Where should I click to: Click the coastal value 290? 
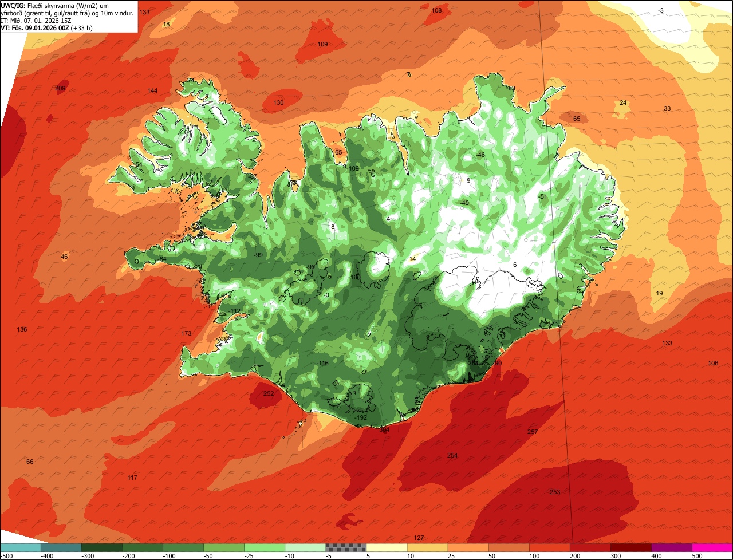[x=496, y=363]
